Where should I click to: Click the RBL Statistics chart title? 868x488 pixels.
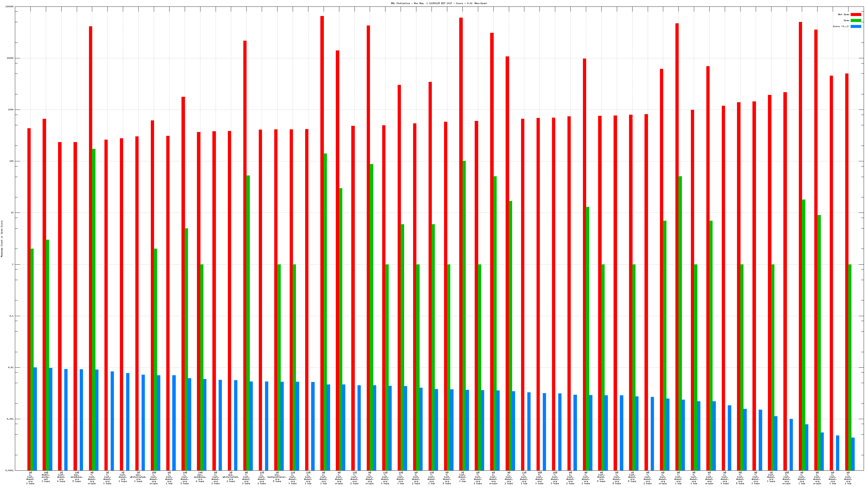(x=439, y=3)
